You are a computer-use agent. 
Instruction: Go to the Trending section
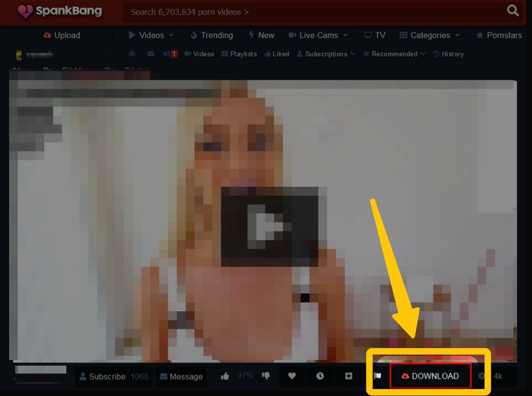click(x=212, y=36)
